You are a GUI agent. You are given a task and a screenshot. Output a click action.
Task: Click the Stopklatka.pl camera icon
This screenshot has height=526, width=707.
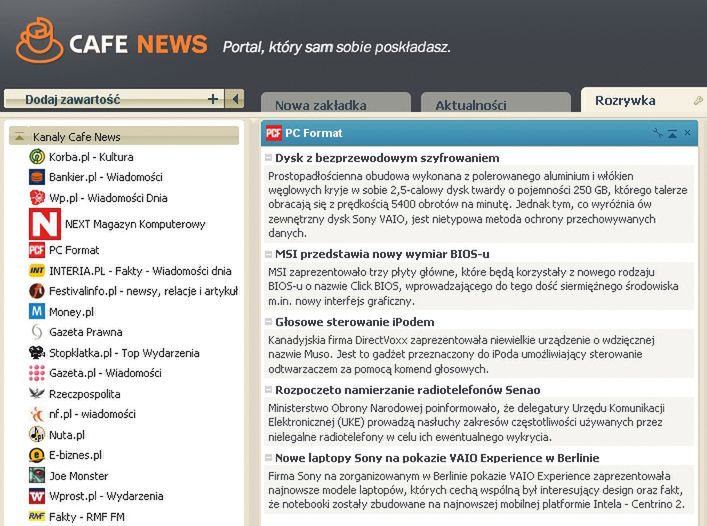[37, 352]
